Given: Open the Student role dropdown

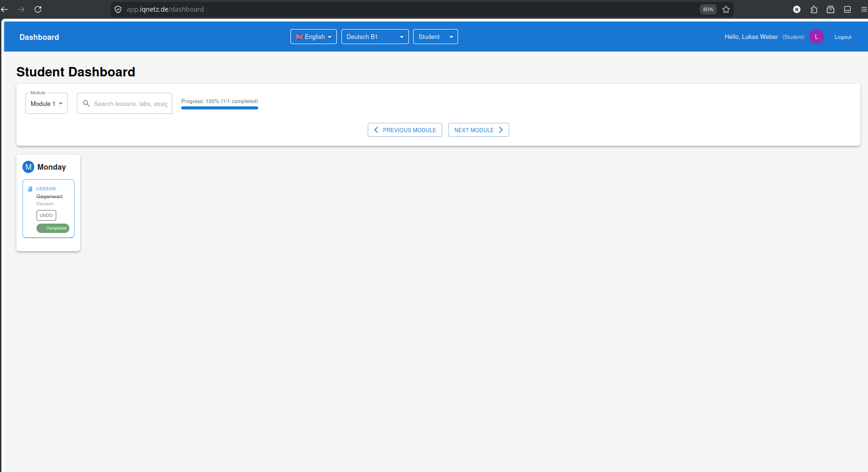Looking at the screenshot, I should click(x=435, y=37).
